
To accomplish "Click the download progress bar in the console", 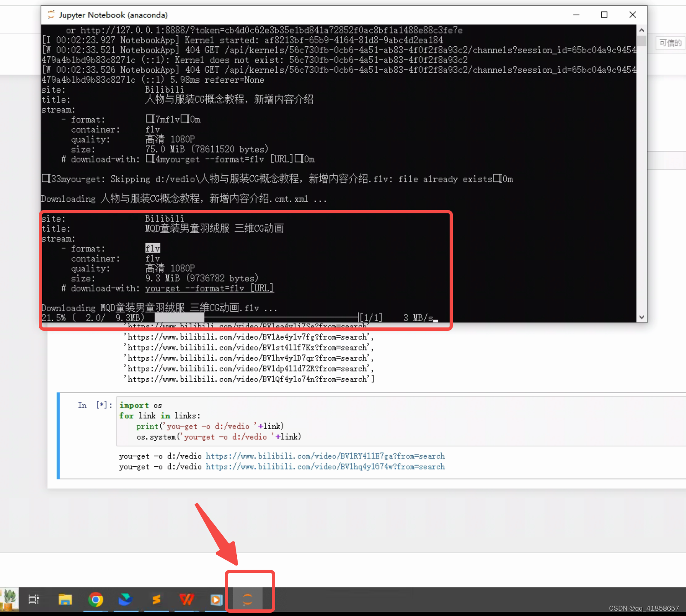I will point(256,318).
